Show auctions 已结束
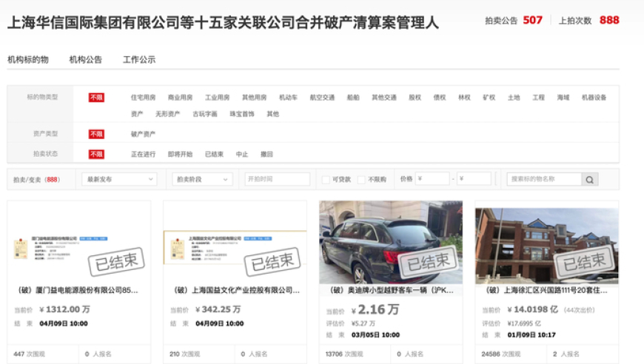644x364 pixels. (214, 155)
